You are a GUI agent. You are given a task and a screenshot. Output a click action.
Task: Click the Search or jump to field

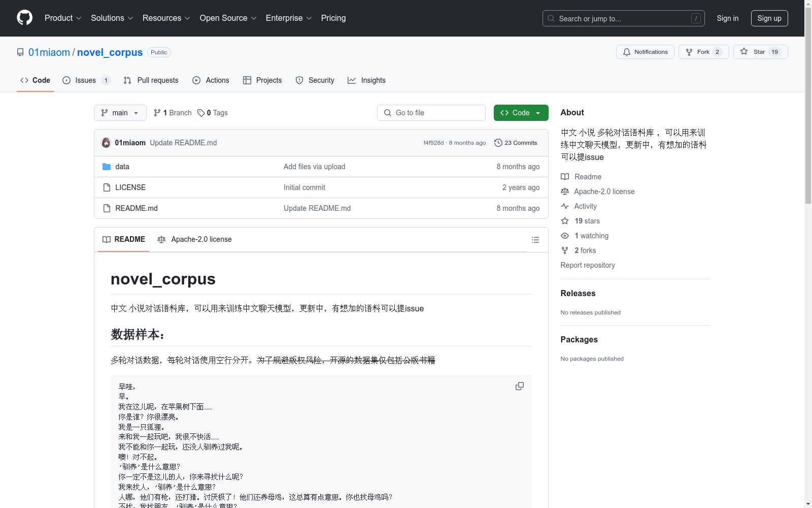tap(624, 18)
